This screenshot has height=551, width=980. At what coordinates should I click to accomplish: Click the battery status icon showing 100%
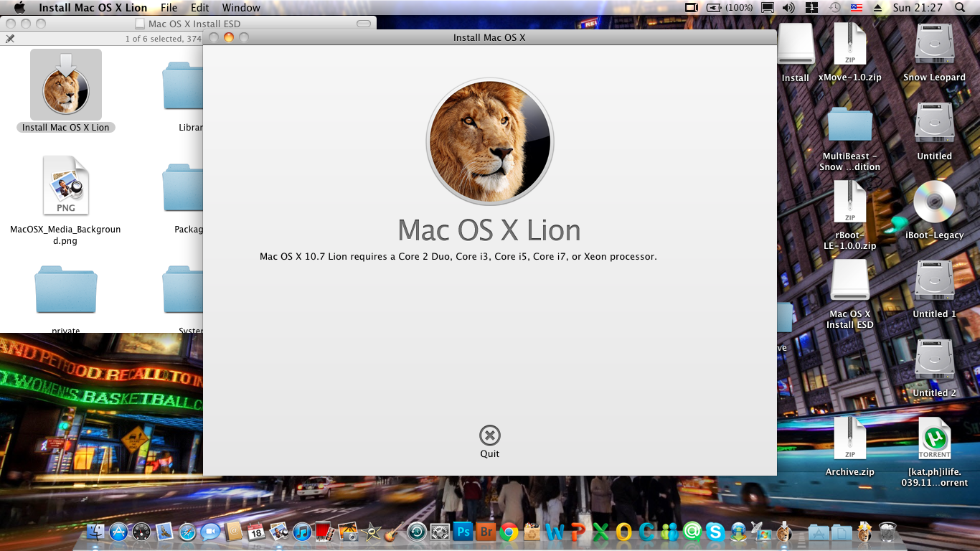pyautogui.click(x=730, y=8)
